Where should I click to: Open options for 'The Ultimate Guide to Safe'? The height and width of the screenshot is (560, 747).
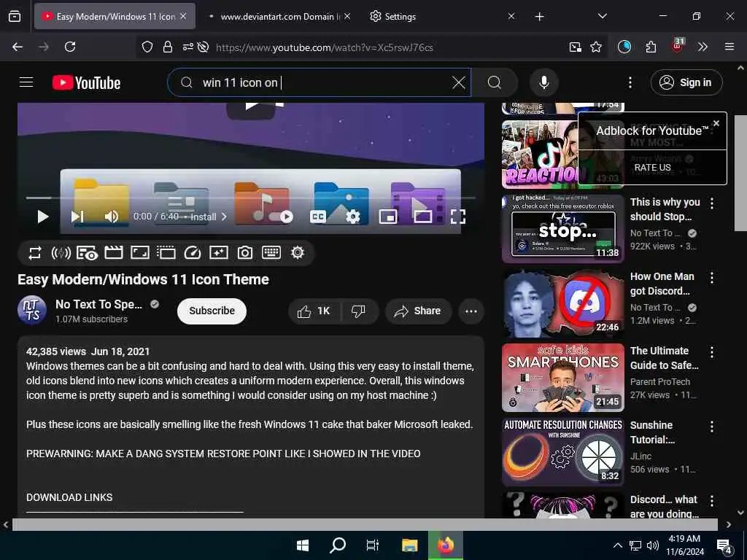[x=712, y=352]
